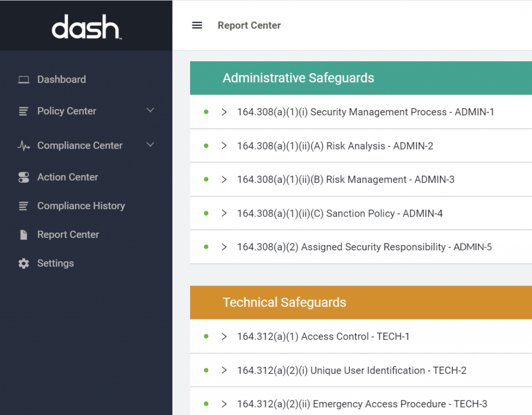Click the Dashboard laptop icon
The width and height of the screenshot is (532, 415).
click(23, 79)
